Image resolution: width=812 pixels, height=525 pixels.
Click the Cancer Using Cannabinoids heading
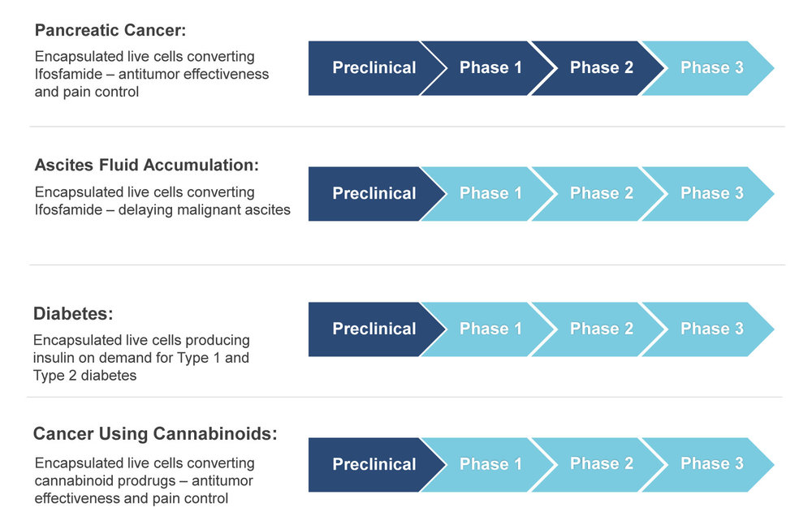(x=155, y=433)
